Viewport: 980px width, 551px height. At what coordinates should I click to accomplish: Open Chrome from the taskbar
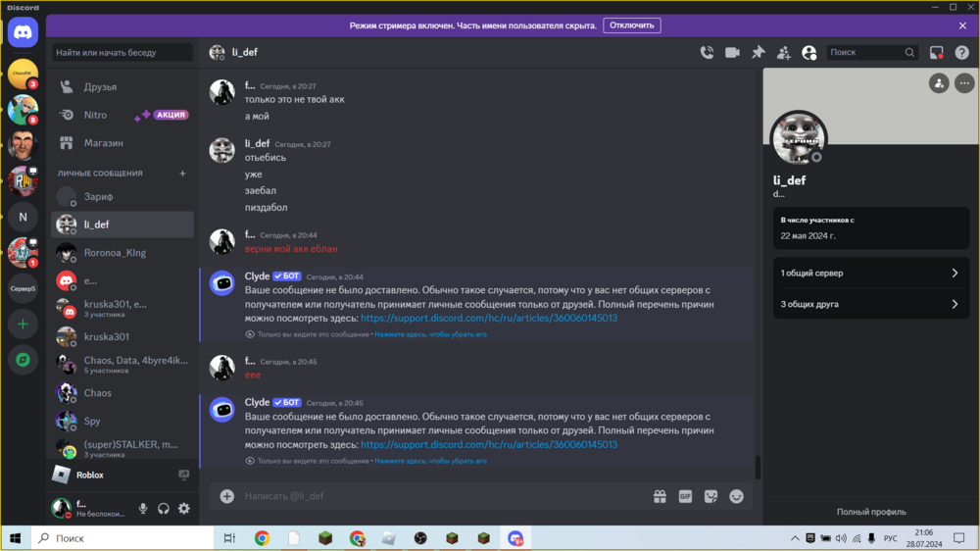(262, 538)
